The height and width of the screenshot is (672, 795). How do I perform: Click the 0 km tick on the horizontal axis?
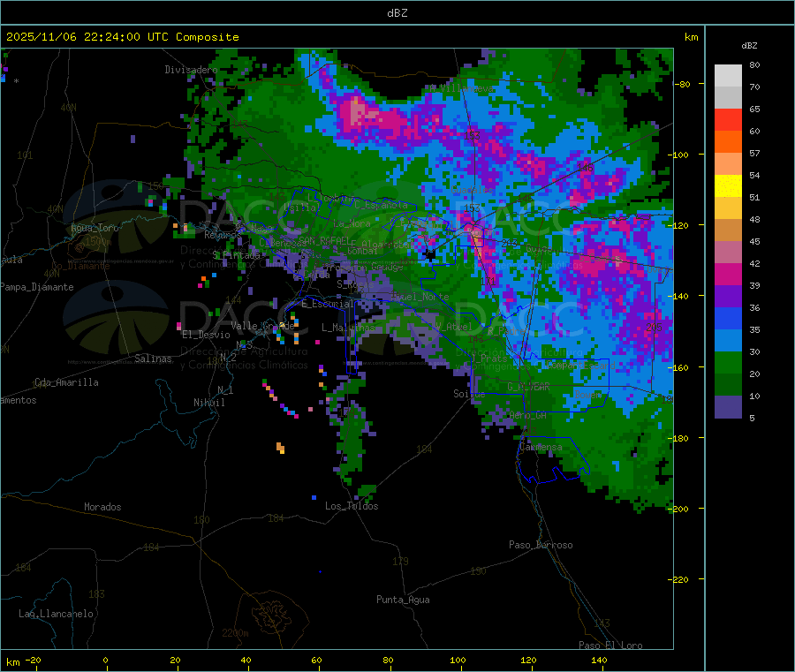click(x=105, y=661)
